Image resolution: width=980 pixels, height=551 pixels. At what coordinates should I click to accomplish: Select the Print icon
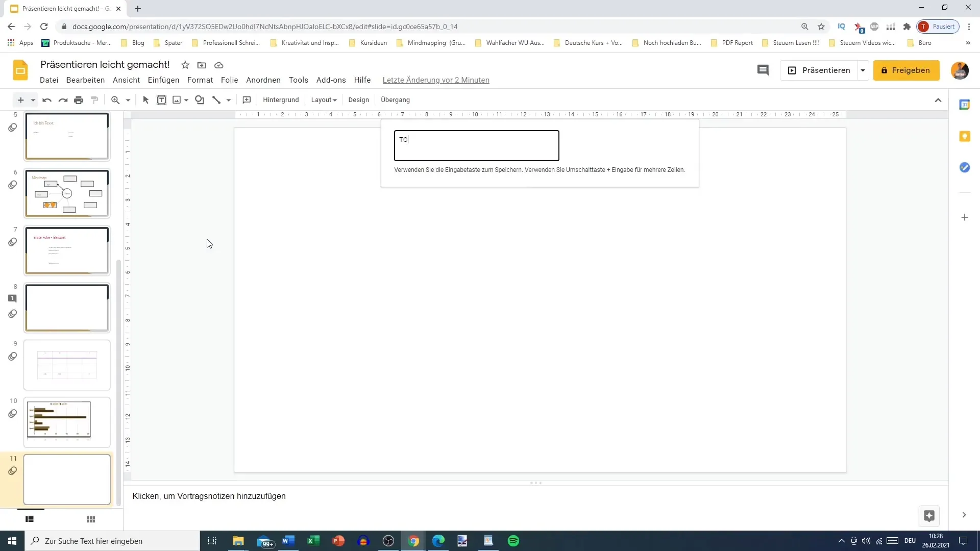click(x=79, y=99)
